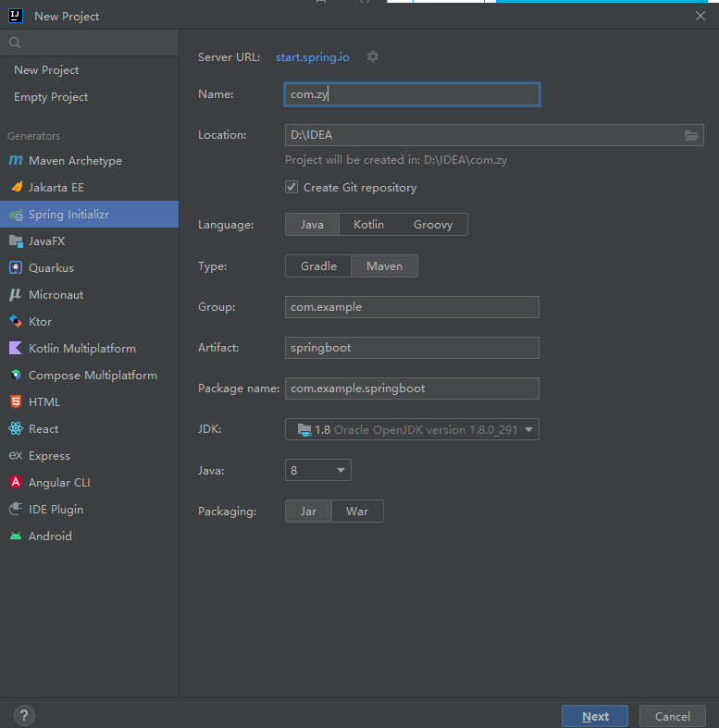719x728 pixels.
Task: Toggle Create Git repository checkbox
Action: point(291,187)
